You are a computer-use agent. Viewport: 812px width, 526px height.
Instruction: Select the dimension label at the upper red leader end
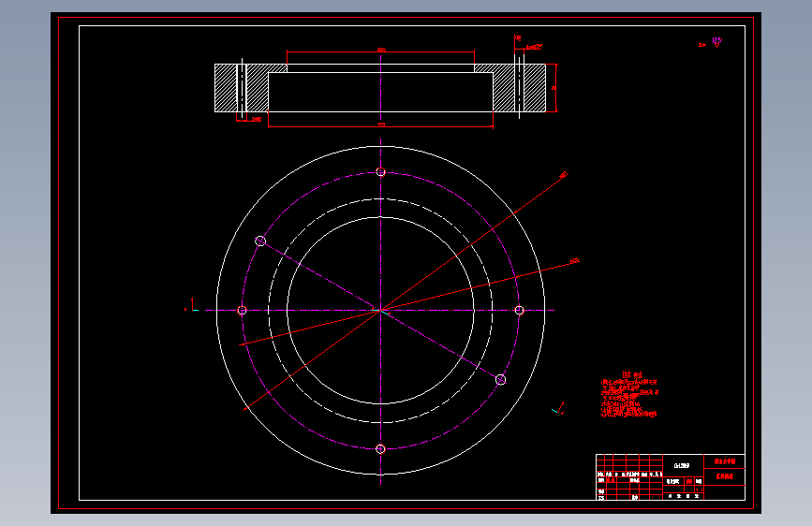(x=564, y=176)
